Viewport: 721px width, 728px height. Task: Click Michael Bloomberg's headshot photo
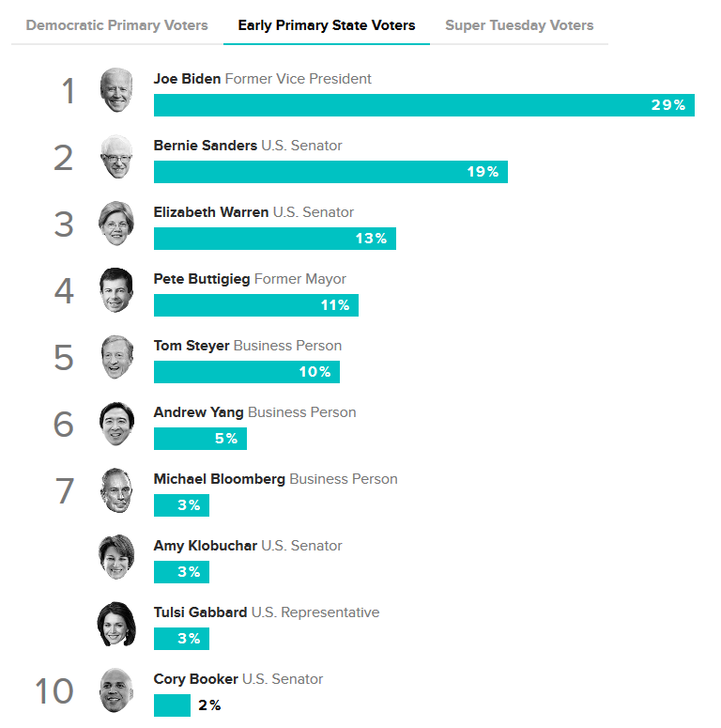(116, 490)
